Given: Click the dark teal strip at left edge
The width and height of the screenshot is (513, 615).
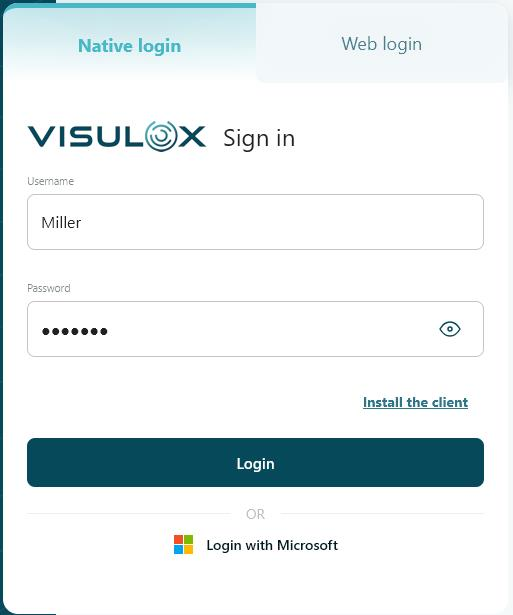Looking at the screenshot, I should coord(1,308).
